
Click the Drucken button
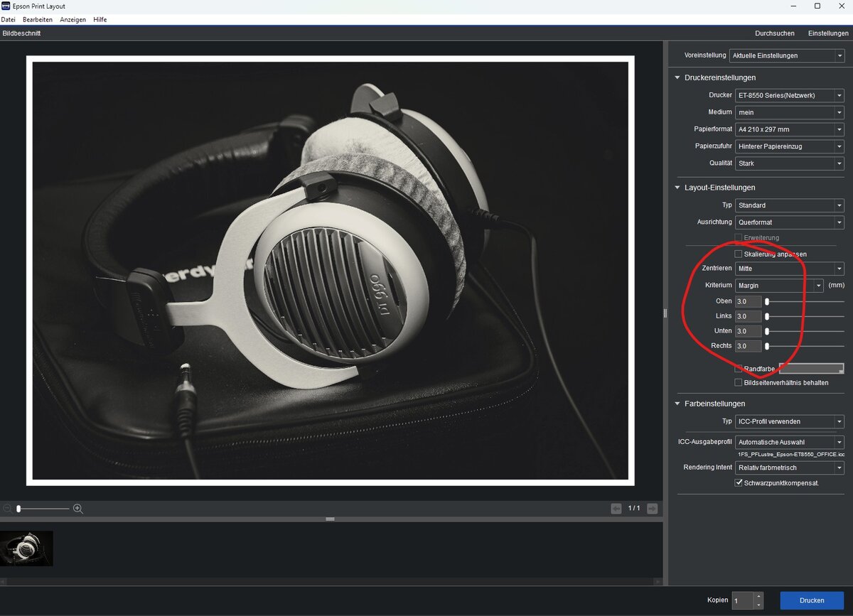[x=812, y=600]
